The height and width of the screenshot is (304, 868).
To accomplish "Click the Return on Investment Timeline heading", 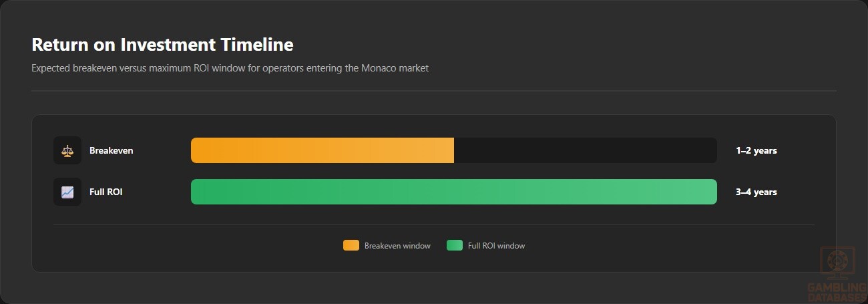I will pos(162,45).
